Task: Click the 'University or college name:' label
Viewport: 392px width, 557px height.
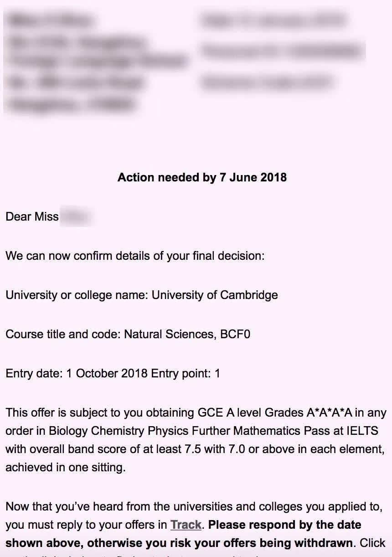Action: tap(77, 295)
